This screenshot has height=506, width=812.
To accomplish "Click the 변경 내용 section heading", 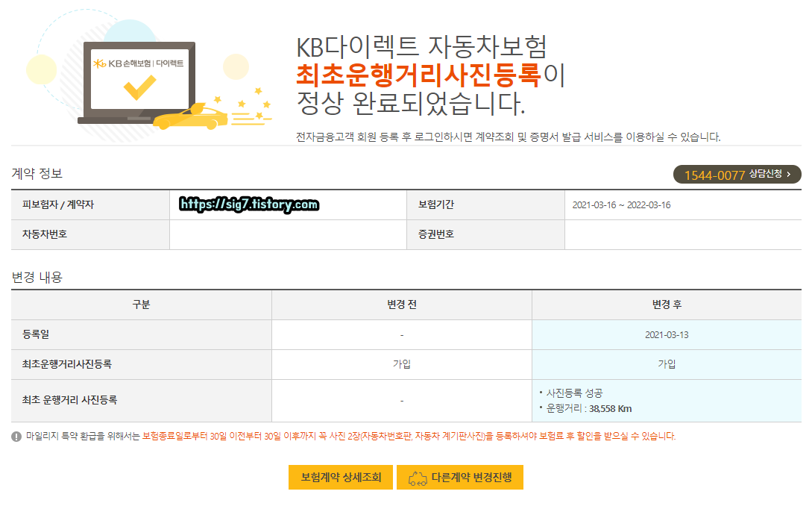I will coord(37,278).
